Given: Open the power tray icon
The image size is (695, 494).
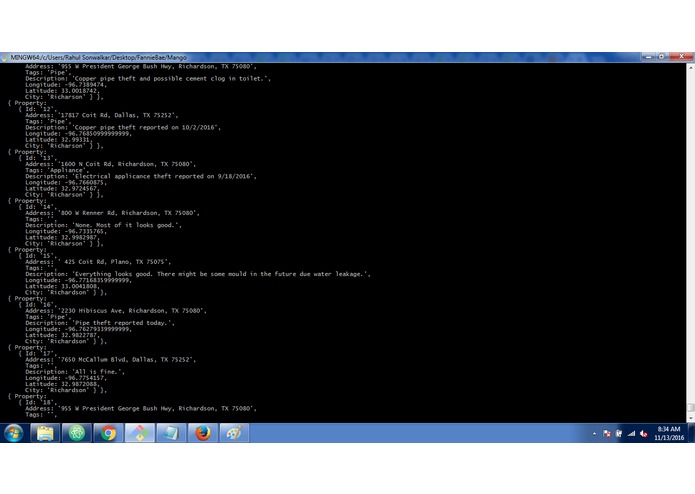Looking at the screenshot, I should 619,434.
